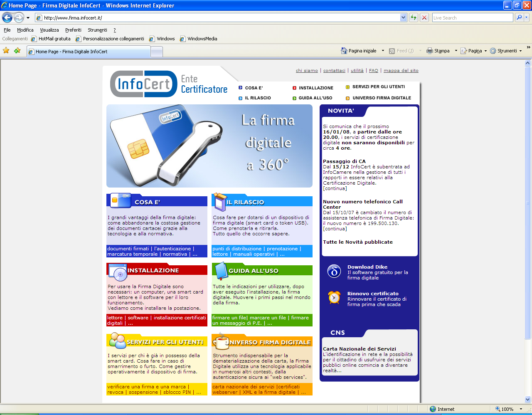
Task: Expand the address bar history dropdown
Action: [403, 17]
